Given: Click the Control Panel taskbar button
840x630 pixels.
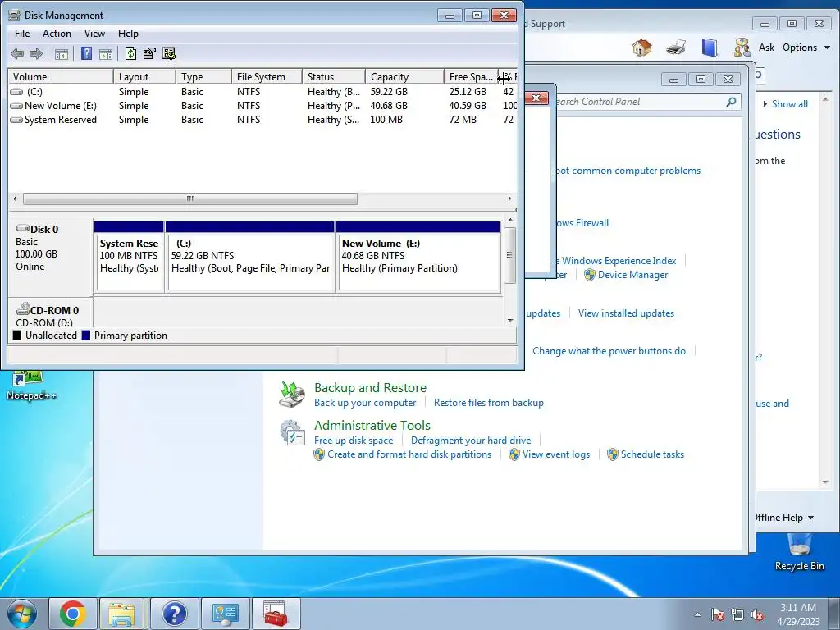Looking at the screenshot, I should [225, 614].
